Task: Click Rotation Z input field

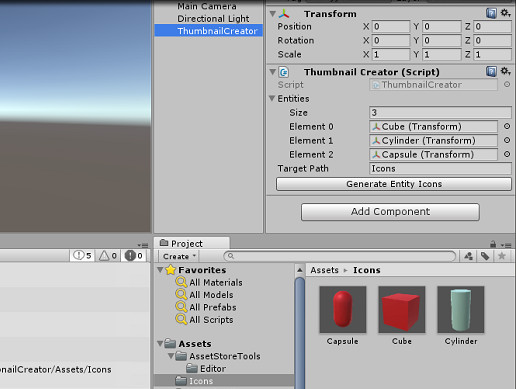Action: pos(493,40)
